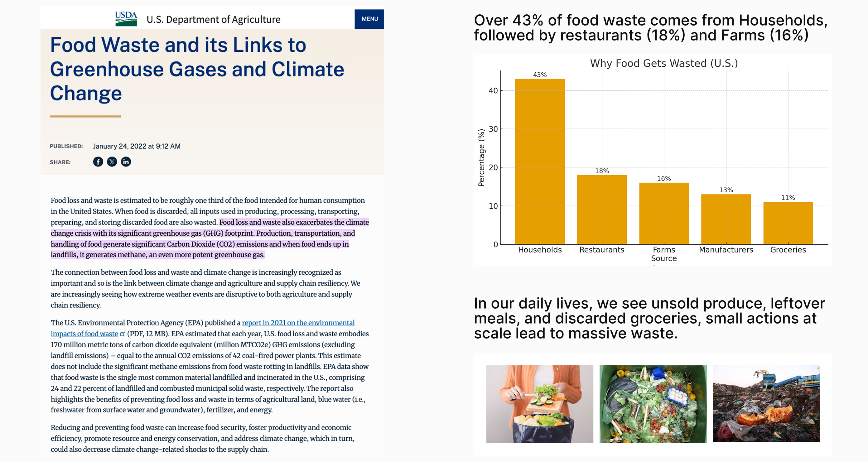The height and width of the screenshot is (462, 868).
Task: Click the 'Why Food Gets Wasted' chart title
Action: coord(663,63)
